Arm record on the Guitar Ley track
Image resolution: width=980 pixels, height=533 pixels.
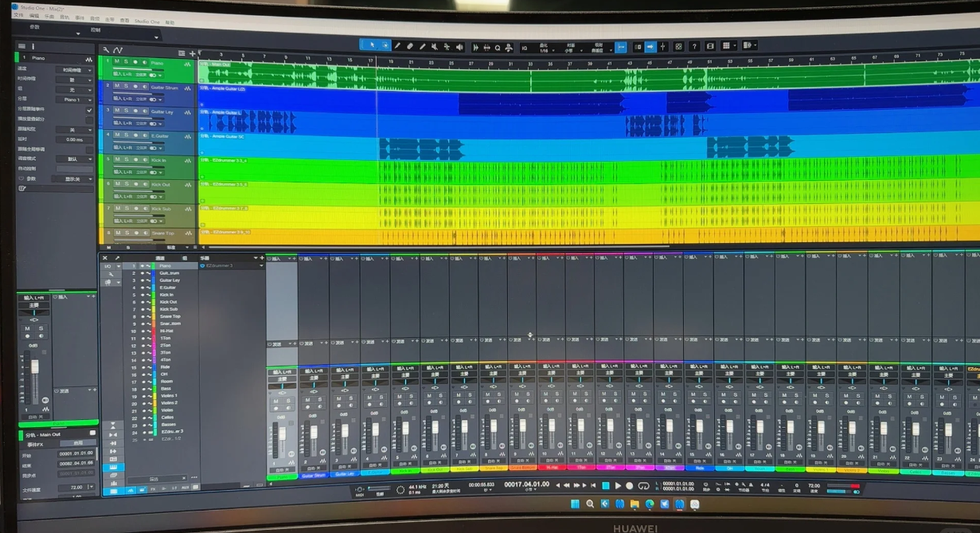[x=135, y=111]
